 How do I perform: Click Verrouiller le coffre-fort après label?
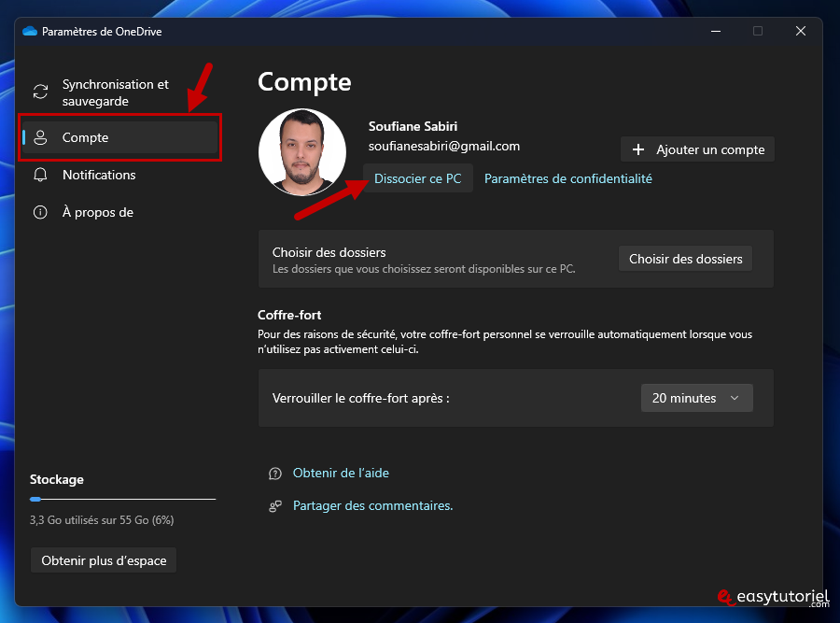pos(360,398)
